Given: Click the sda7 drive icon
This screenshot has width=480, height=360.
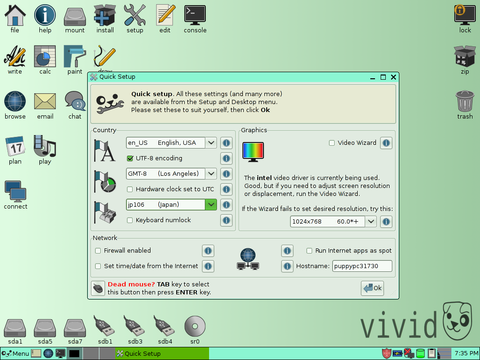Looking at the screenshot, I should [x=75, y=331].
